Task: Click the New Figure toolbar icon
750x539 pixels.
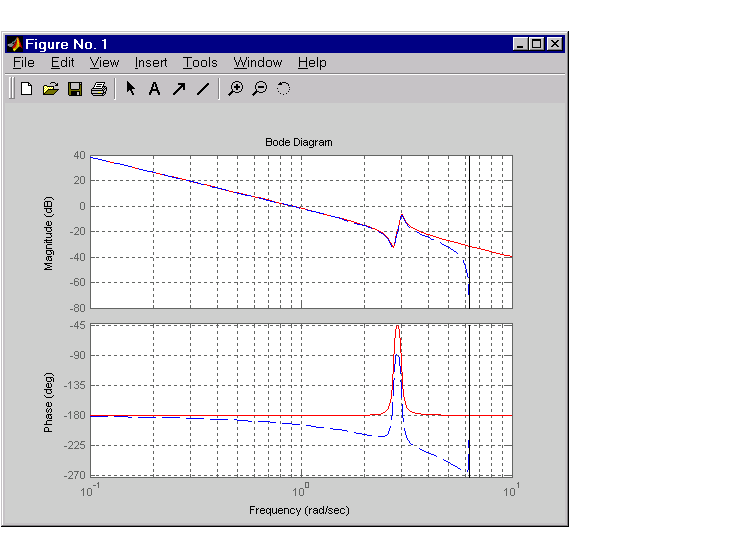Action: coord(26,89)
